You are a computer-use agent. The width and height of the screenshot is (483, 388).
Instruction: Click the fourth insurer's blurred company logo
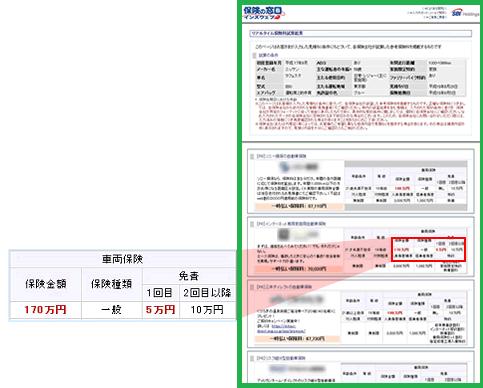297,369
